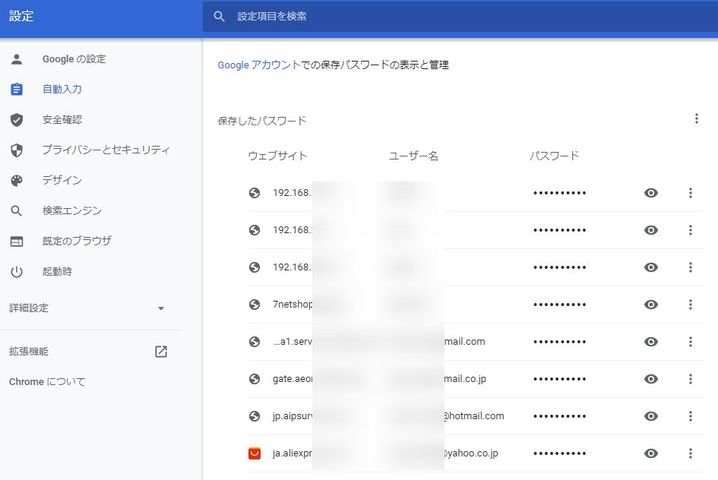Screen dimensions: 718x480
Task: Open three-dot menu for ja.aliexpress row
Action: tap(690, 453)
